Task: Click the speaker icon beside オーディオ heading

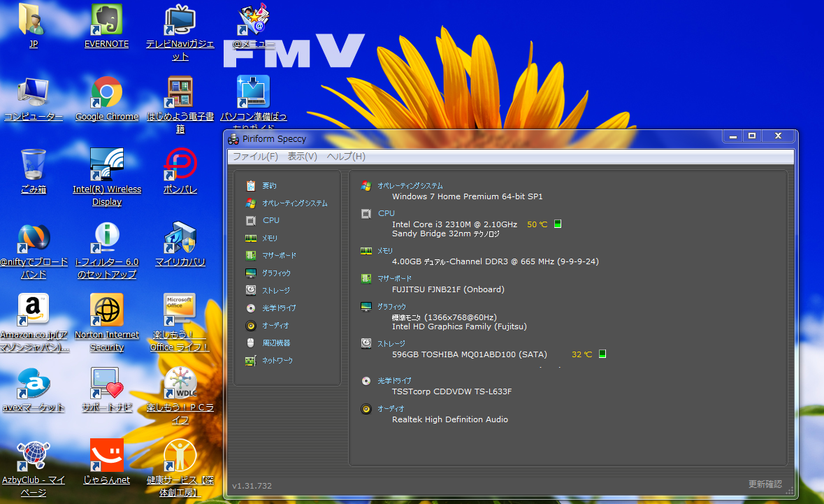Action: (366, 408)
